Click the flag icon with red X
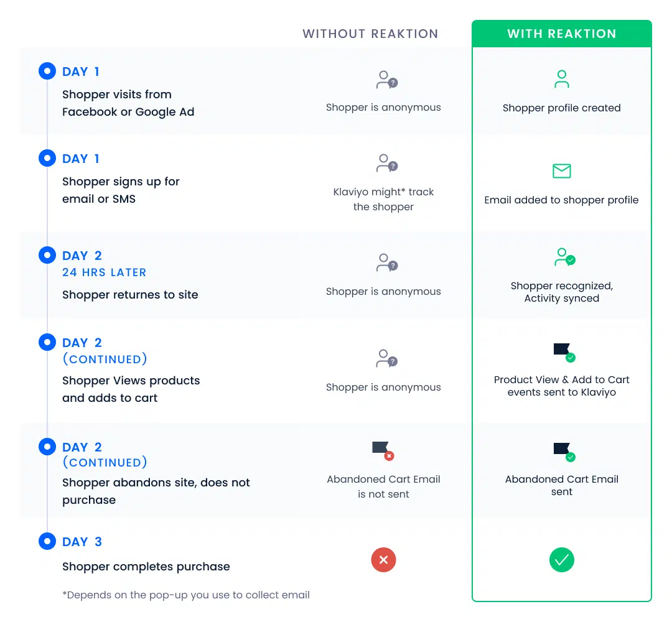This screenshot has width=672, height=622. (x=383, y=451)
